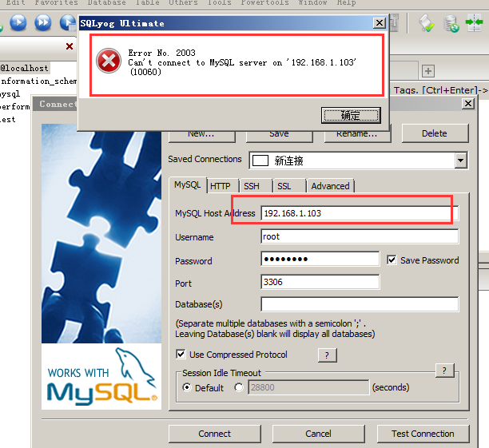
Task: Toggle Use Compressed Protocol checkbox
Action: [181, 354]
